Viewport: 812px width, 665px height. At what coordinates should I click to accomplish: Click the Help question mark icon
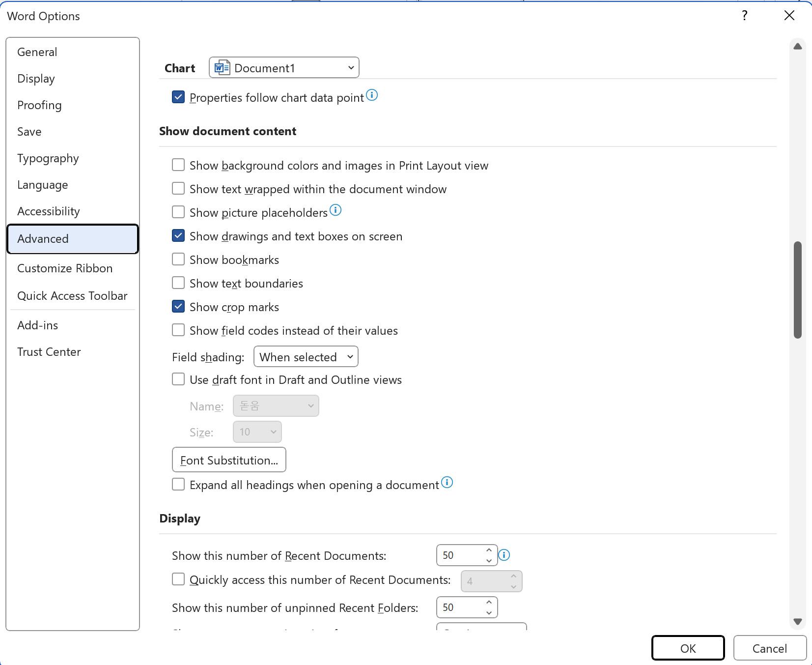[x=745, y=16]
